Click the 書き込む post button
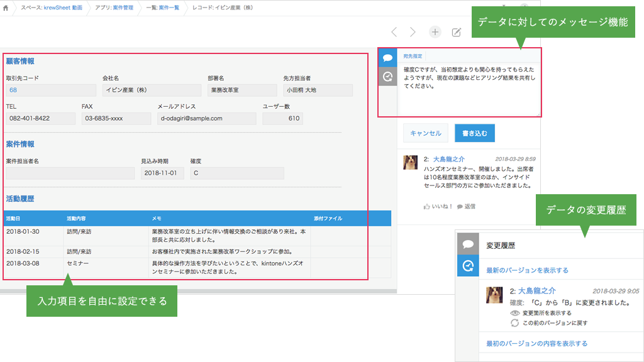644x362 pixels. pyautogui.click(x=474, y=133)
